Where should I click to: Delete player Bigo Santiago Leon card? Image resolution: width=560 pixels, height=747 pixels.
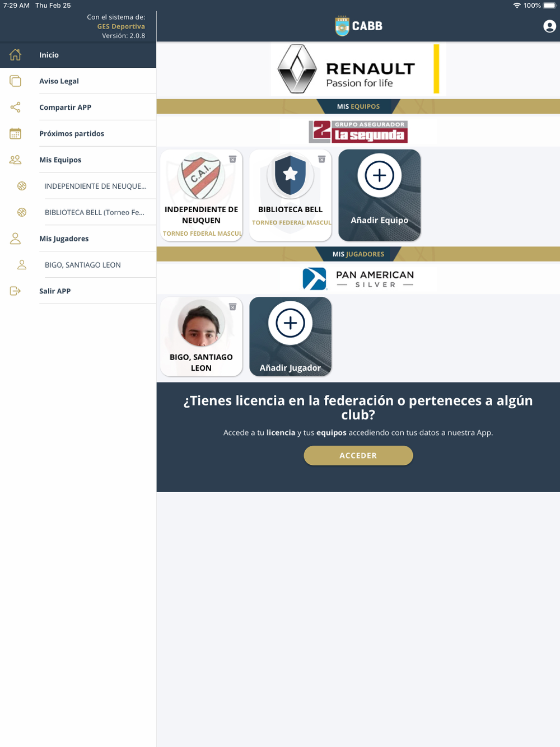point(232,307)
